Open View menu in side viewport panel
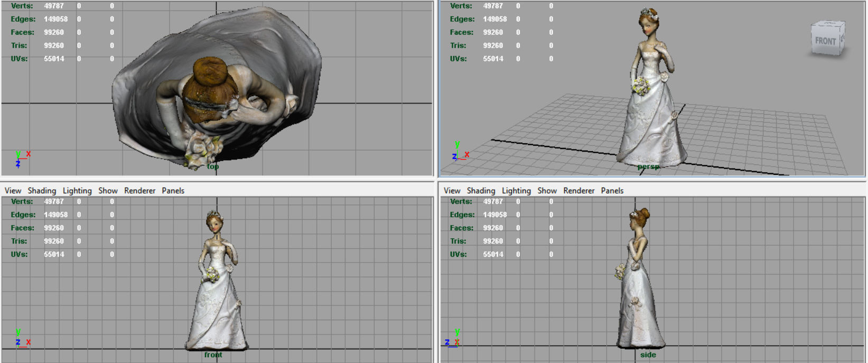Screen dimensions: 868x363 (x=452, y=191)
